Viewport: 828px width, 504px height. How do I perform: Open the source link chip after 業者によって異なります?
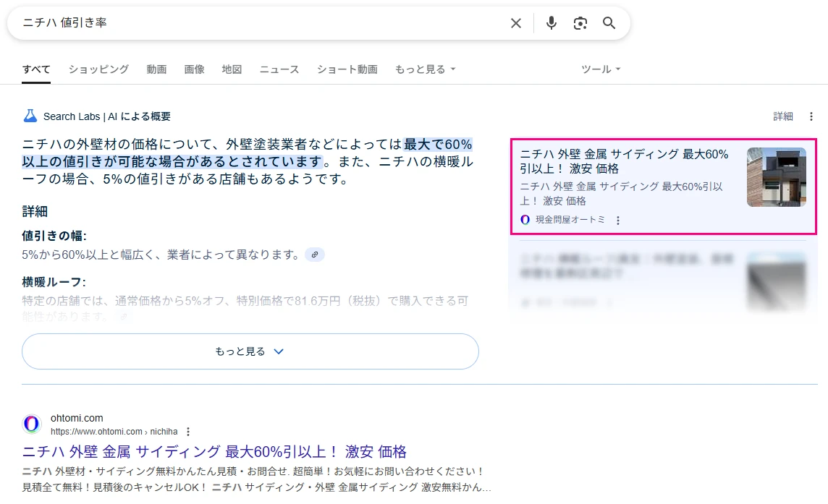tap(315, 255)
